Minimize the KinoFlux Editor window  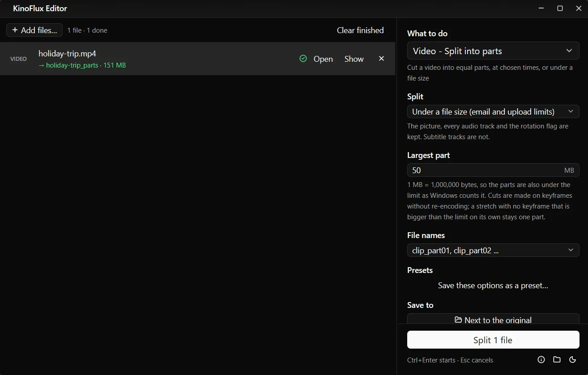coord(541,9)
